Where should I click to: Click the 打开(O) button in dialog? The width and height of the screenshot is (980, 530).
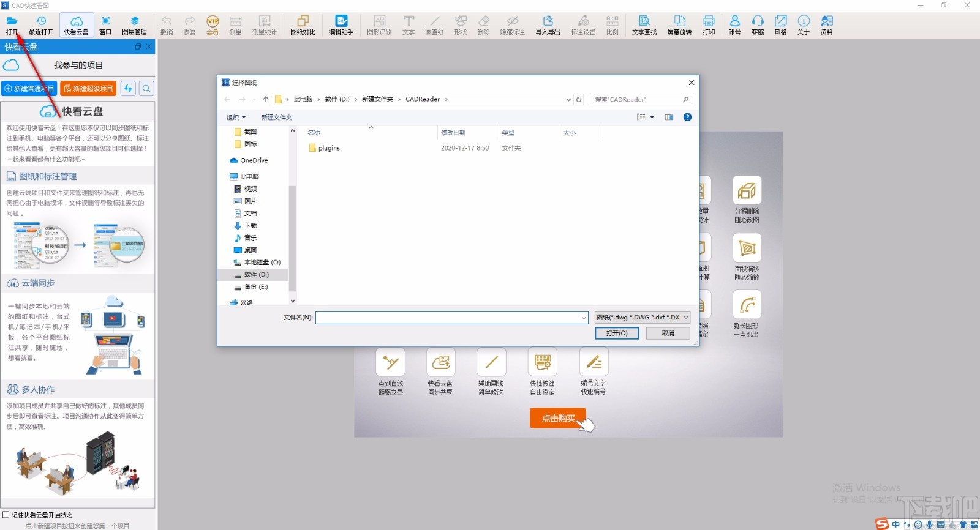(617, 333)
